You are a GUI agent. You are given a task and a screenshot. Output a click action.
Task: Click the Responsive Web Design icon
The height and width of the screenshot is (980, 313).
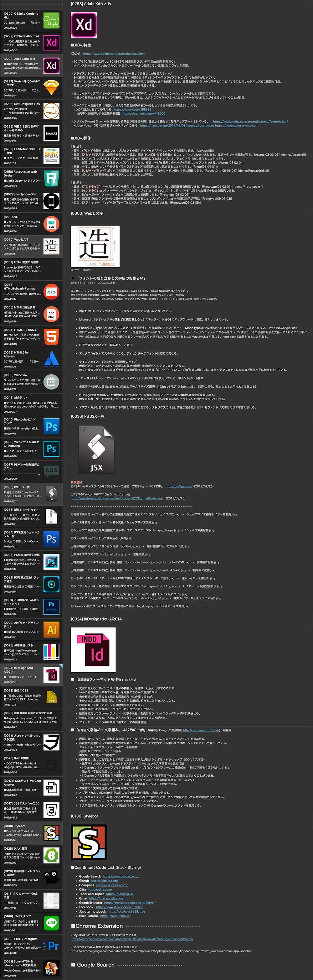pos(51,179)
